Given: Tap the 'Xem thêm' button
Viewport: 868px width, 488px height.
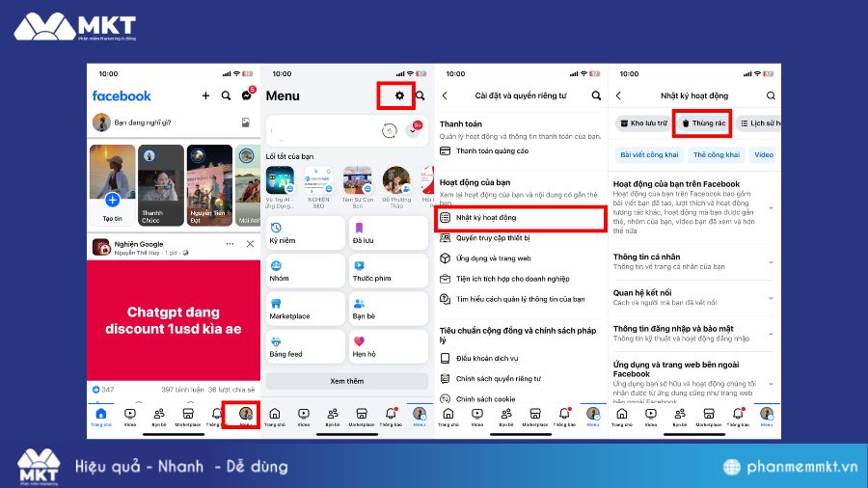Looking at the screenshot, I should (x=347, y=381).
